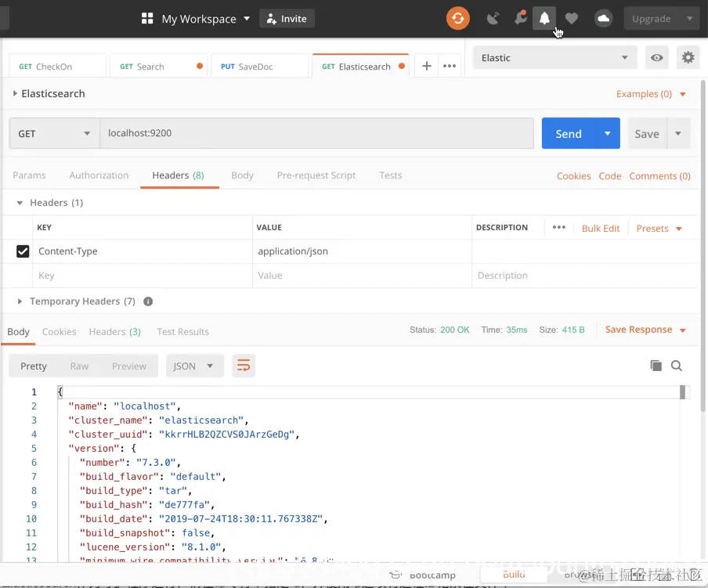Open manage environments gear icon
The image size is (708, 588).
click(x=688, y=58)
